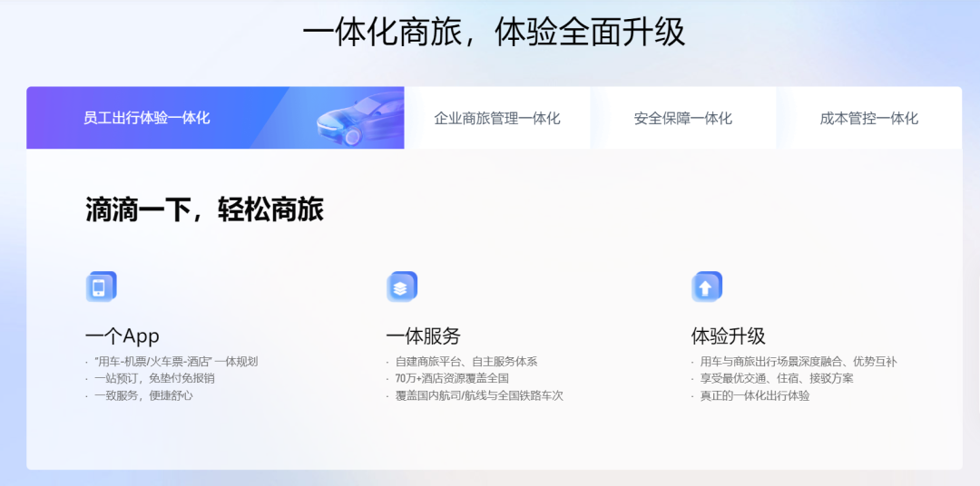The height and width of the screenshot is (486, 980).
Task: Switch to 企业商旅管理一体化 tab
Action: [x=497, y=118]
